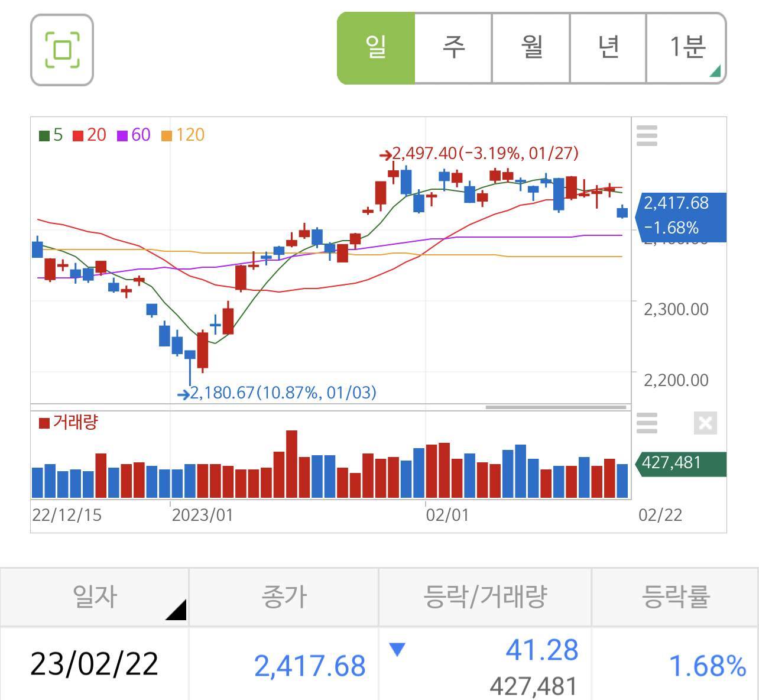Click the 41.28 price change value
The height and width of the screenshot is (700, 759).
[542, 650]
